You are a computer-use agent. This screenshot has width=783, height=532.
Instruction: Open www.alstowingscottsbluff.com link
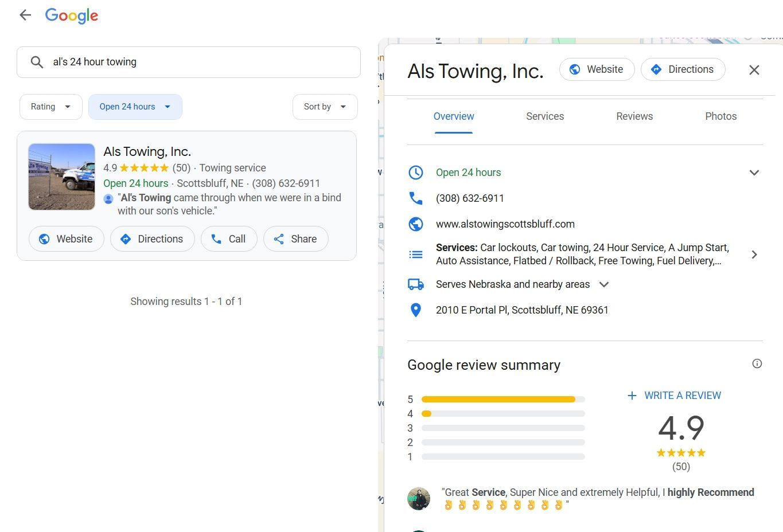pyautogui.click(x=505, y=224)
